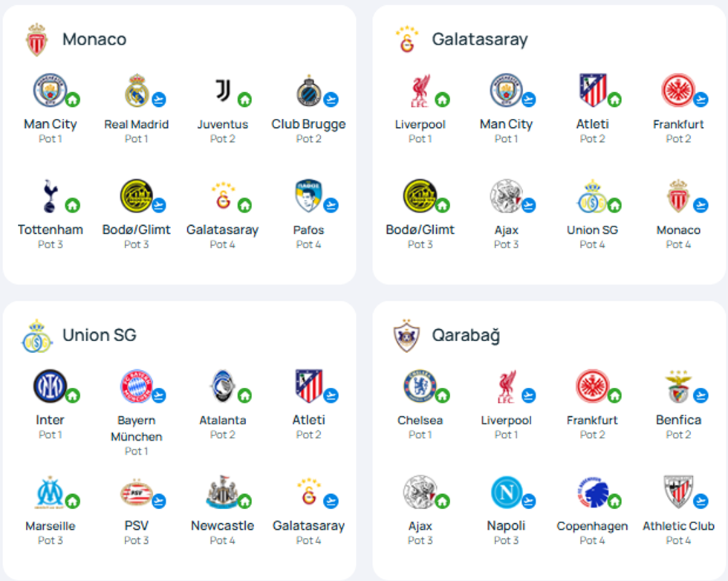Select the Copenhagen club crest
The width and height of the screenshot is (728, 581).
[591, 493]
